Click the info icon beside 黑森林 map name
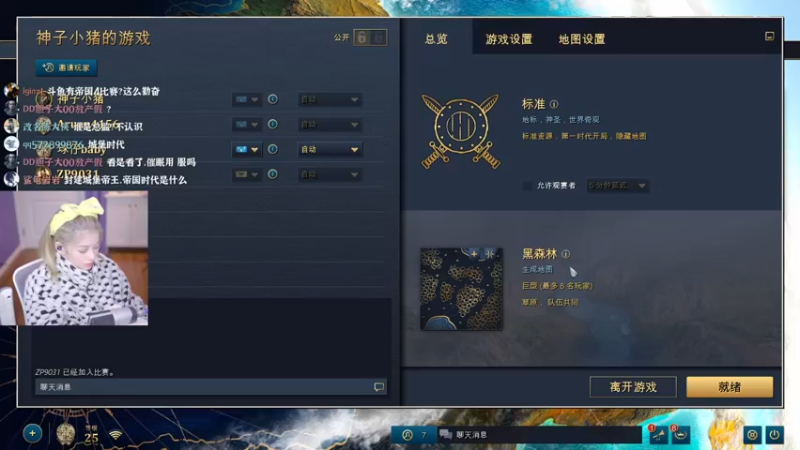 [566, 254]
